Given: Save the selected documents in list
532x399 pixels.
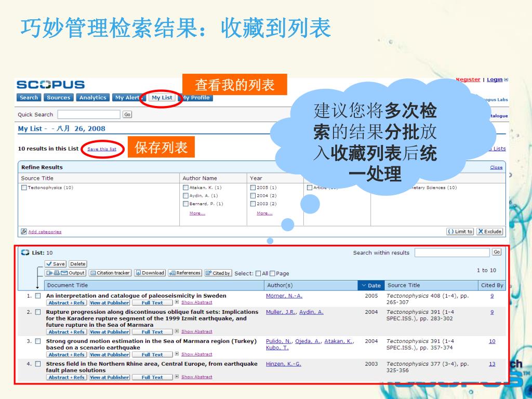Looking at the screenshot, I should tap(56, 263).
